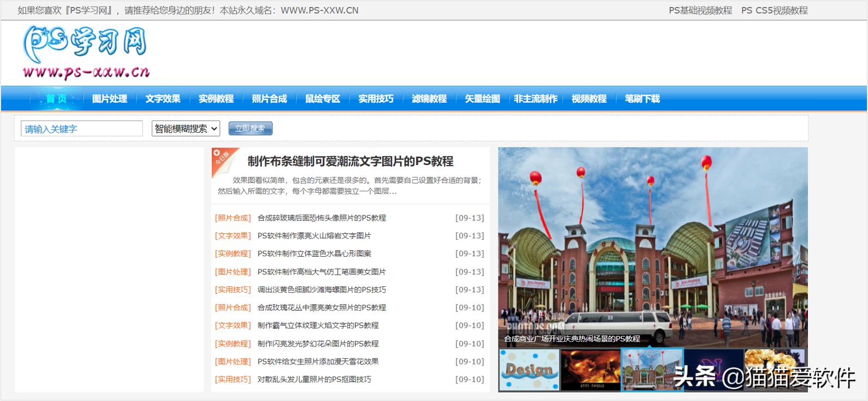Select the golden flower thumbnail in slideshow
Image resolution: width=868 pixels, height=401 pixels.
pos(775,370)
